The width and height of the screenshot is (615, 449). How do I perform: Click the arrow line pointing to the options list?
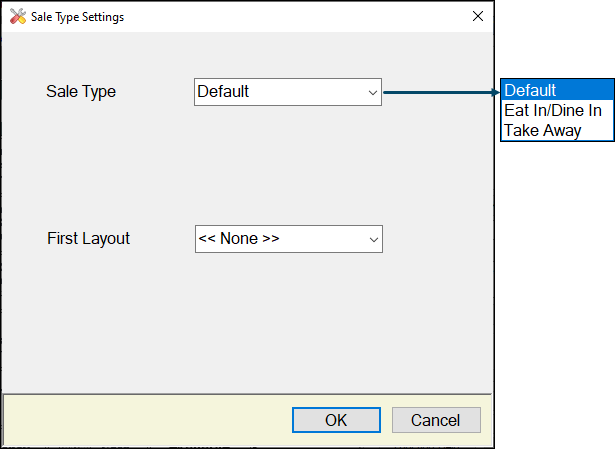pos(437,93)
